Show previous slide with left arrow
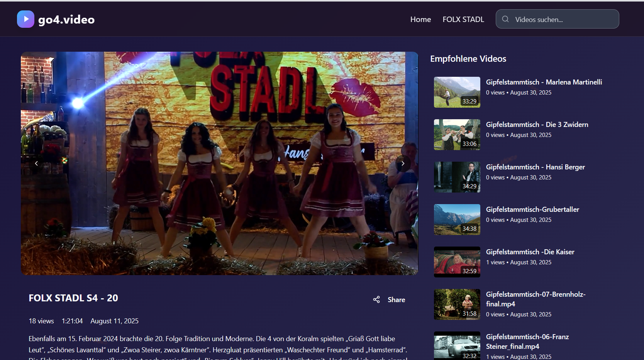This screenshot has height=360, width=644. click(36, 163)
